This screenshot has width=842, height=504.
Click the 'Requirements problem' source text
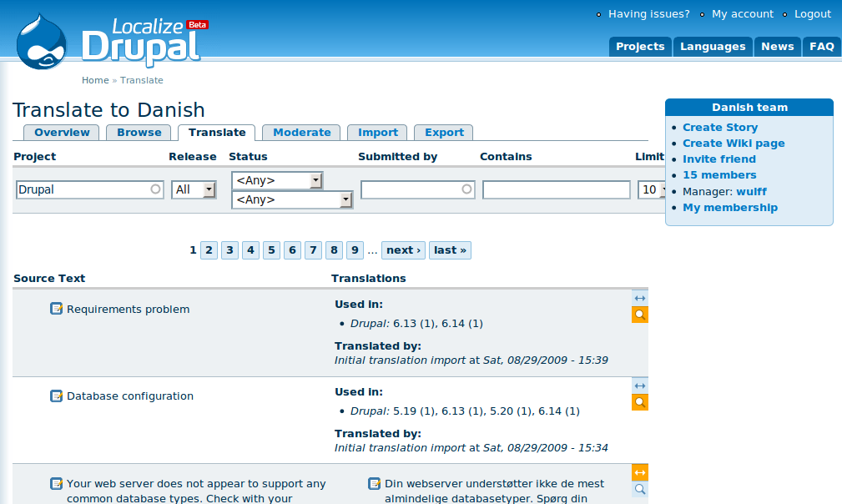128,310
